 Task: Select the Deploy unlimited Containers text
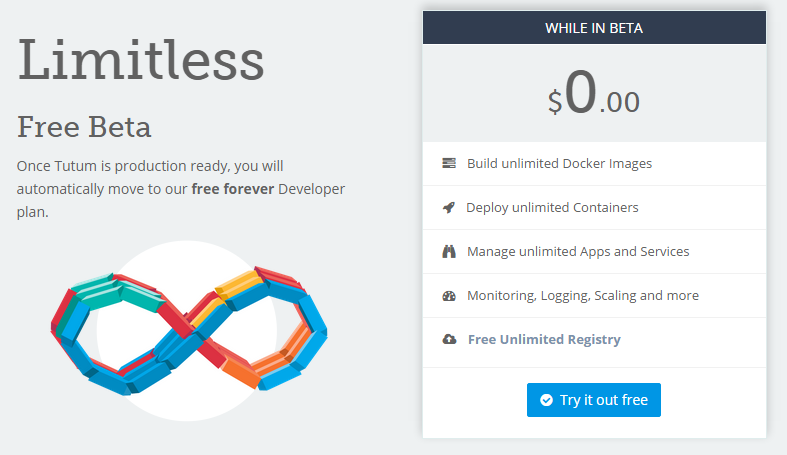[x=552, y=208]
